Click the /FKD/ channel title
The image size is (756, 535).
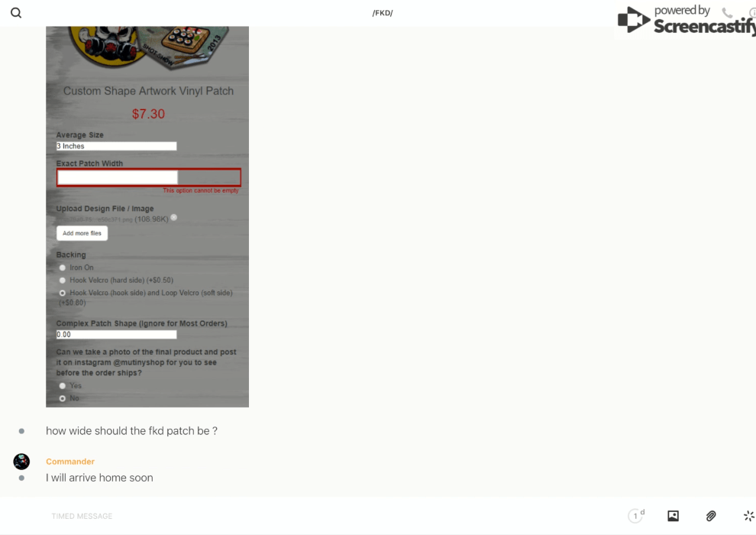(x=383, y=13)
